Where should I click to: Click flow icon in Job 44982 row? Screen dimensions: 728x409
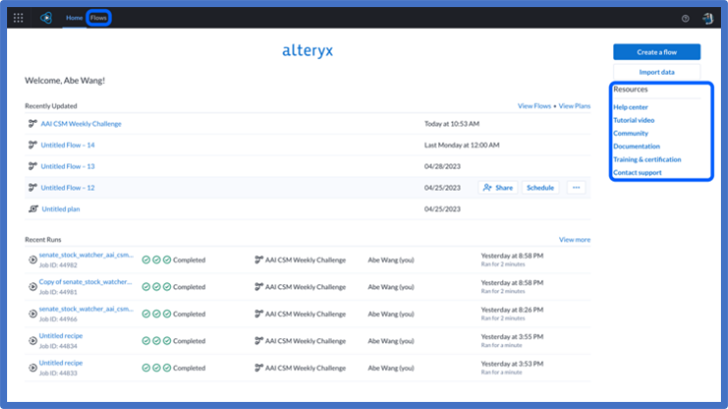click(259, 260)
